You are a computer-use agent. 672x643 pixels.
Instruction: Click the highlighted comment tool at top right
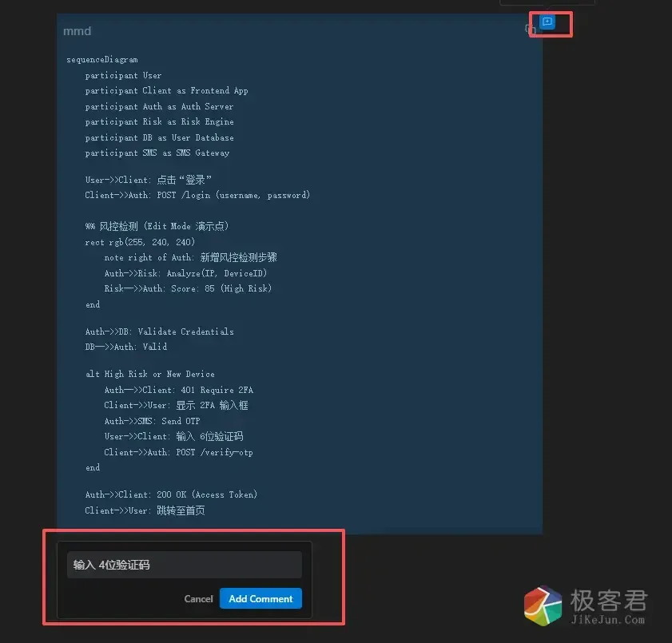[547, 23]
